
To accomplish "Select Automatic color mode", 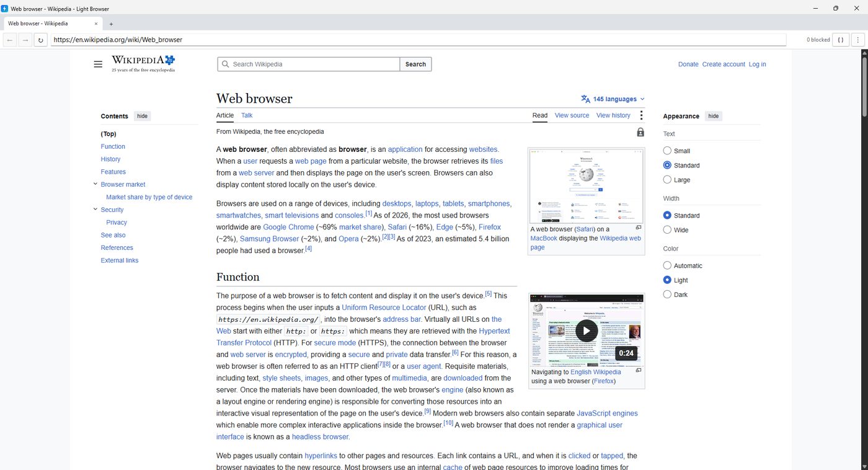I will click(667, 266).
